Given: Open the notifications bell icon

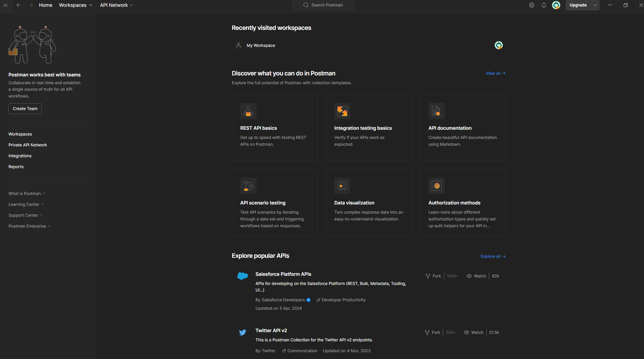Looking at the screenshot, I should pyautogui.click(x=544, y=5).
